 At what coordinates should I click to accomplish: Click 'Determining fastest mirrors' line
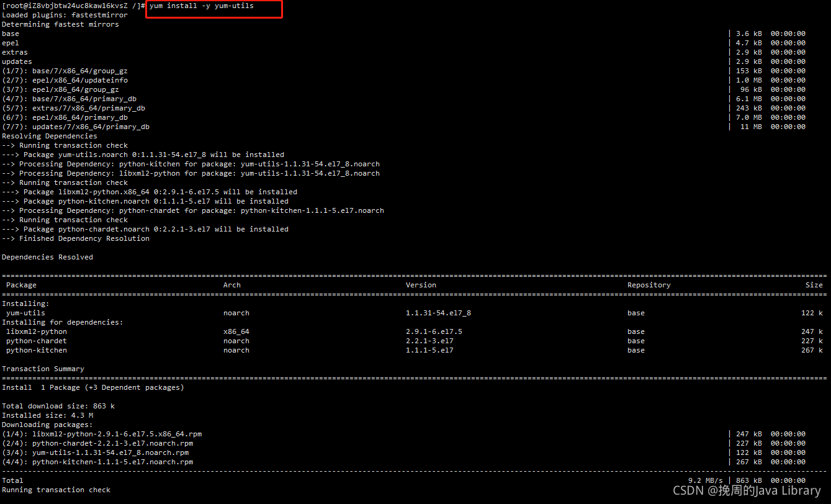[x=60, y=24]
